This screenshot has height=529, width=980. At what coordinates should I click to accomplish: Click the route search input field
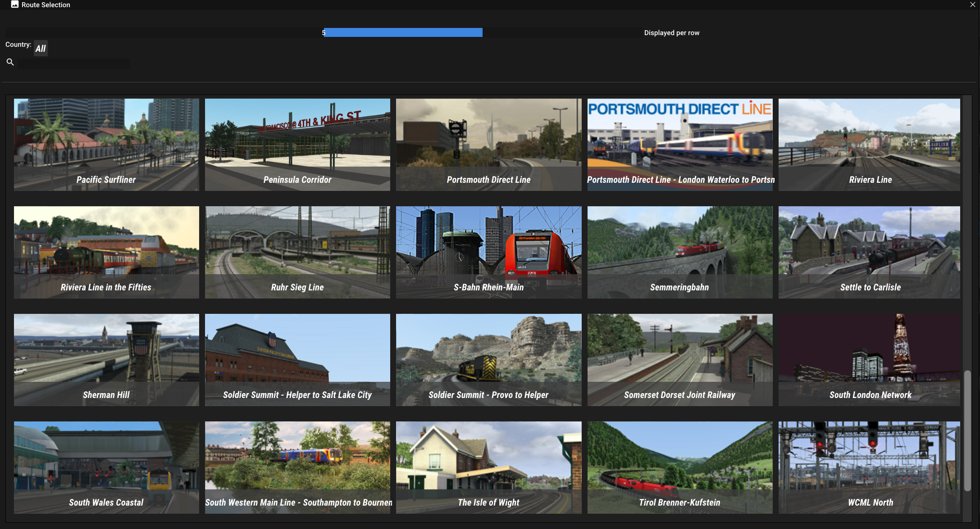[x=74, y=63]
